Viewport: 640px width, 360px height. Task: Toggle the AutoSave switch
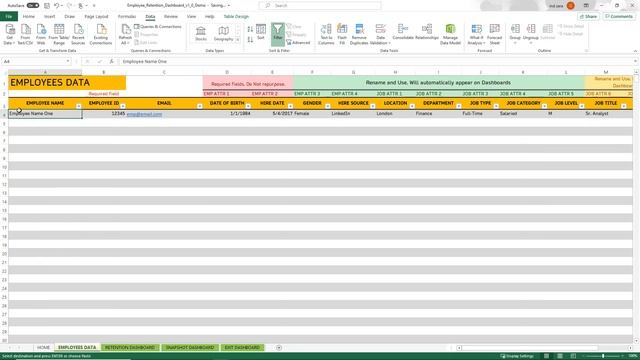click(33, 6)
